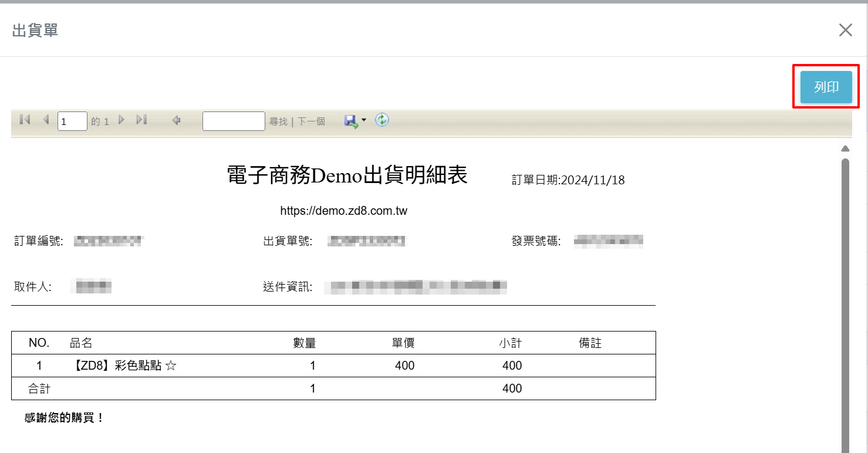
Task: Click the 下一個 find next link
Action: 311,121
